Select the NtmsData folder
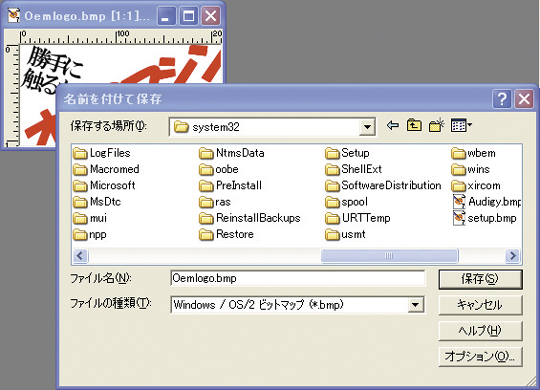Screen dimensions: 540x390 coord(232,153)
